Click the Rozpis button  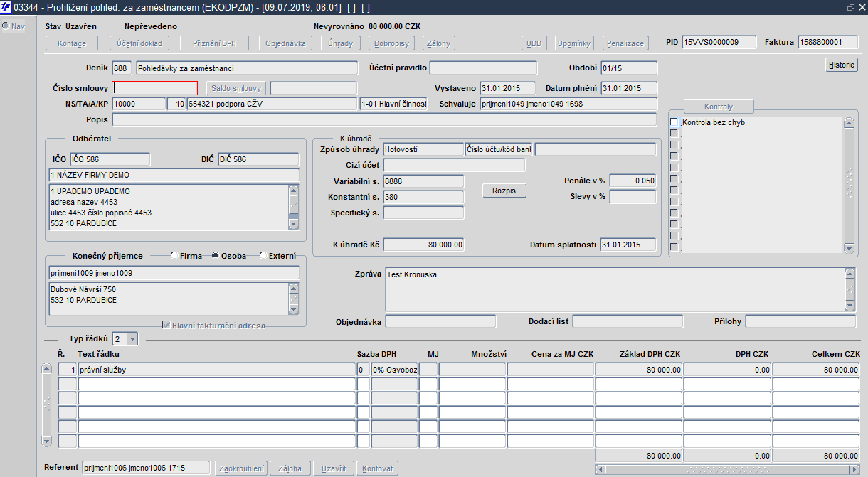point(504,191)
